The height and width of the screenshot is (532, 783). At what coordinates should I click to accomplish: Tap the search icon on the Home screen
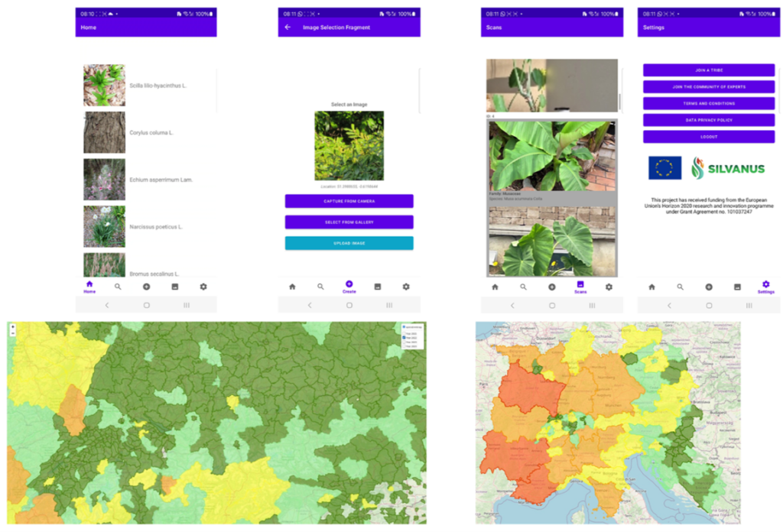[118, 287]
